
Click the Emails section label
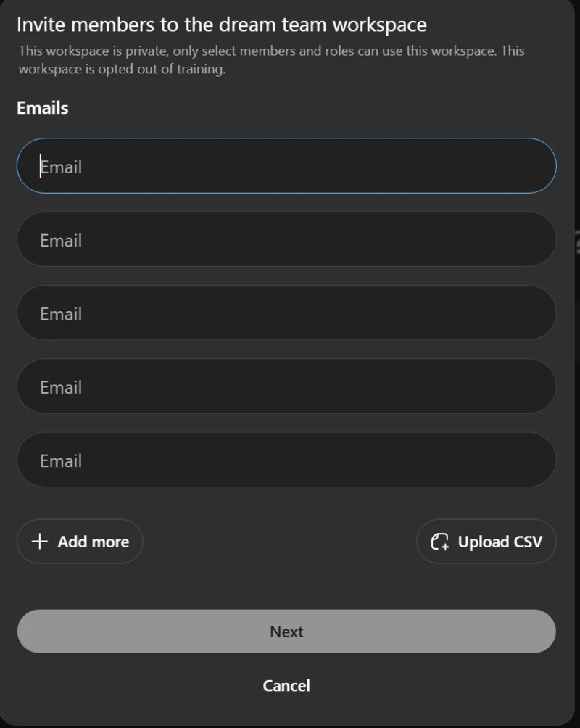[x=43, y=108]
